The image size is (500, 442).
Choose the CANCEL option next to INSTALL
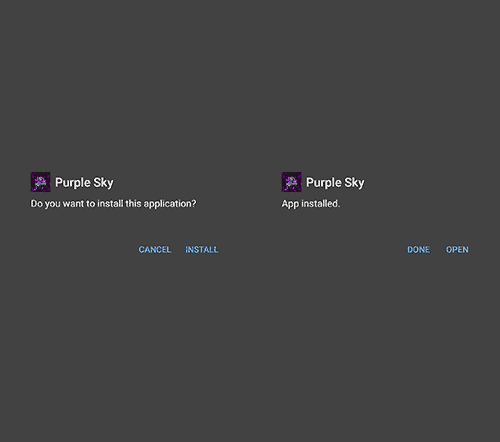point(155,250)
